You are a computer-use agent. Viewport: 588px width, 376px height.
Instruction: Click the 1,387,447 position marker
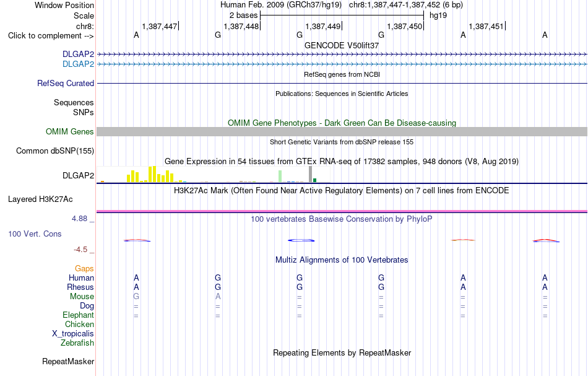tap(160, 26)
